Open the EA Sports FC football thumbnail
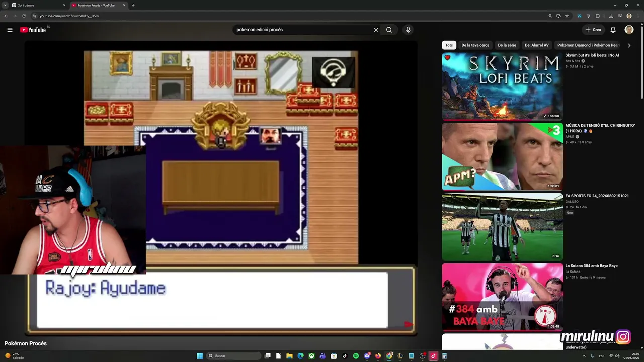This screenshot has height=362, width=644. click(503, 227)
